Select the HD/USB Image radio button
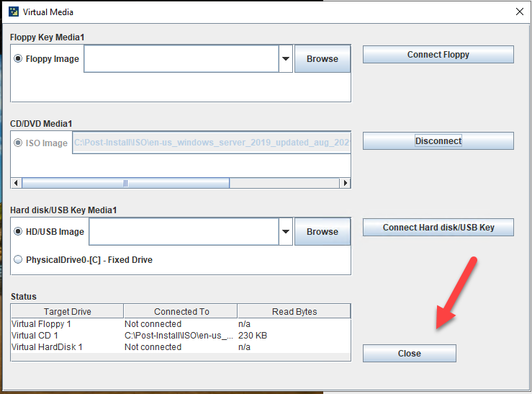The image size is (532, 394). (x=18, y=232)
